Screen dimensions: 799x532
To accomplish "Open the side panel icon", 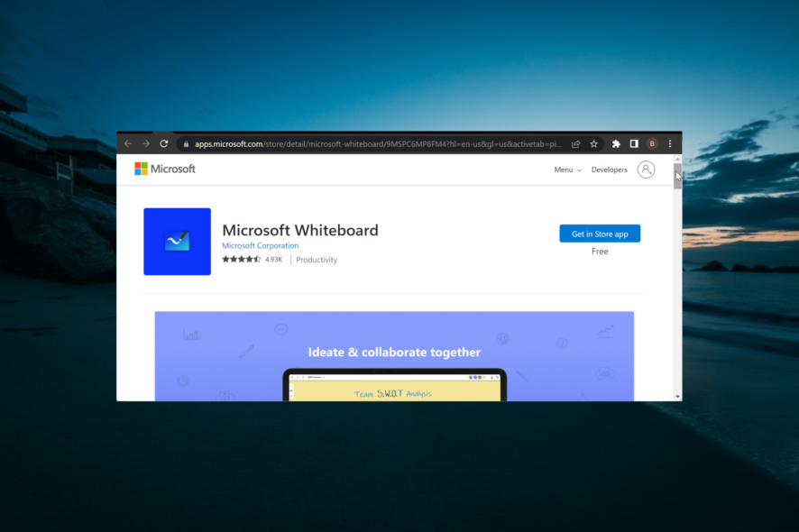I will [x=634, y=144].
